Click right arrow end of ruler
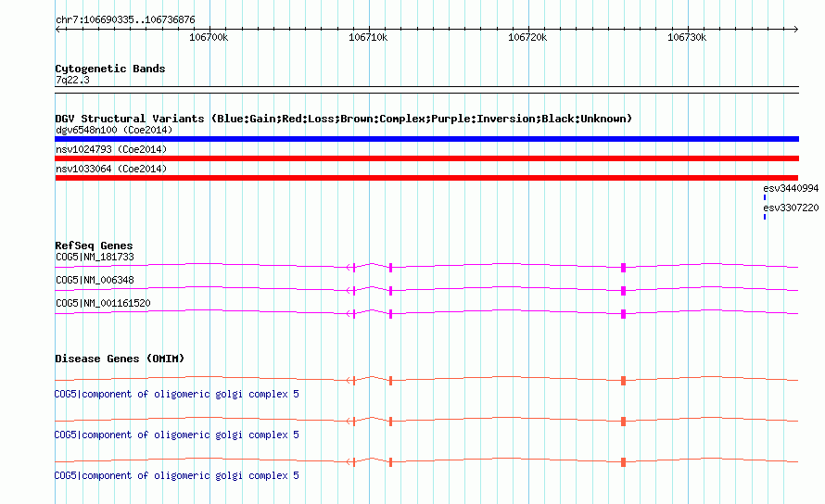The image size is (825, 504). pos(795,30)
